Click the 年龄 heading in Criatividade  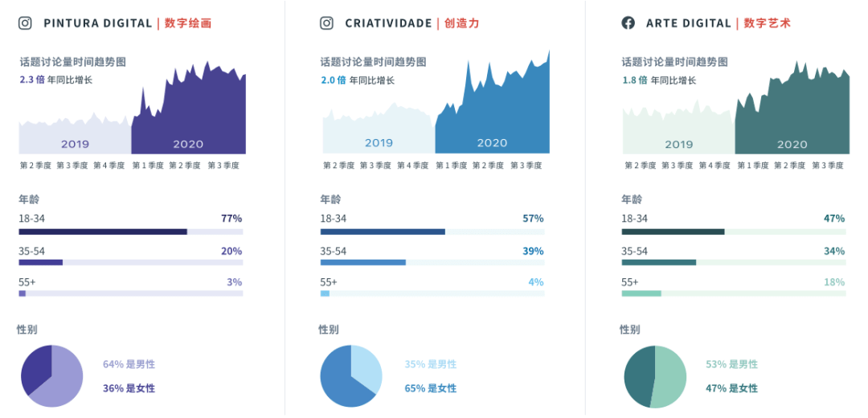330,199
